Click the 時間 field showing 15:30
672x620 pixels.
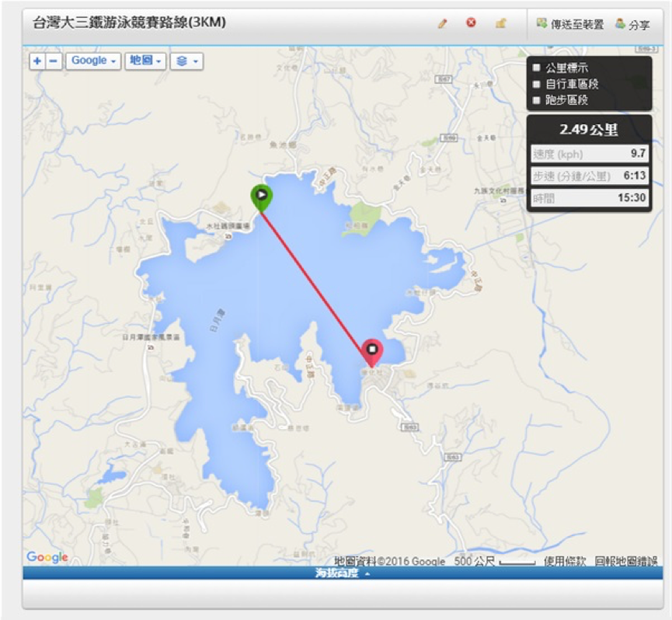point(590,198)
